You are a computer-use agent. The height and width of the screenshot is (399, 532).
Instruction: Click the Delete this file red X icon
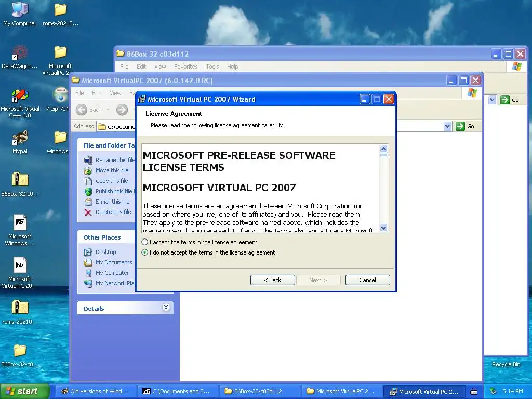88,212
